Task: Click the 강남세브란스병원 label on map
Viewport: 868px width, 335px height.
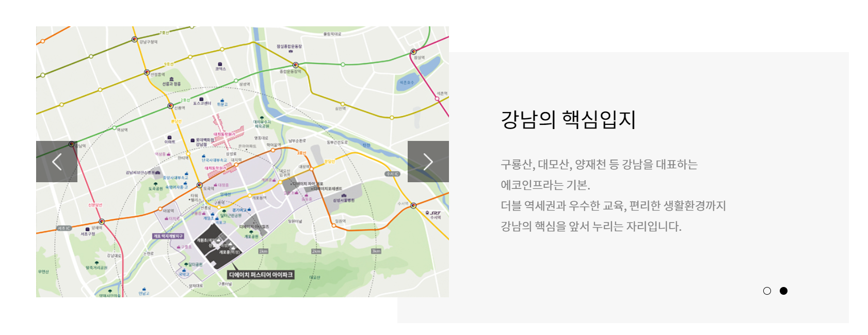Action: click(x=140, y=172)
